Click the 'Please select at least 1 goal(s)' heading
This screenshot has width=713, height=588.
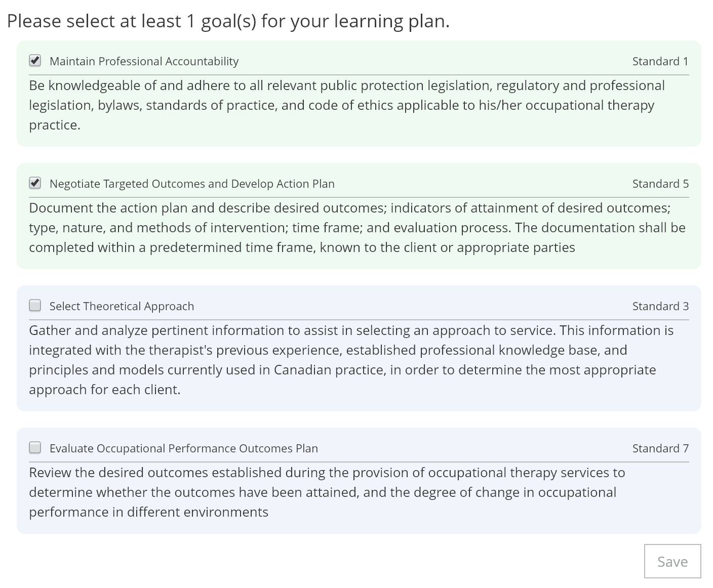pos(228,21)
